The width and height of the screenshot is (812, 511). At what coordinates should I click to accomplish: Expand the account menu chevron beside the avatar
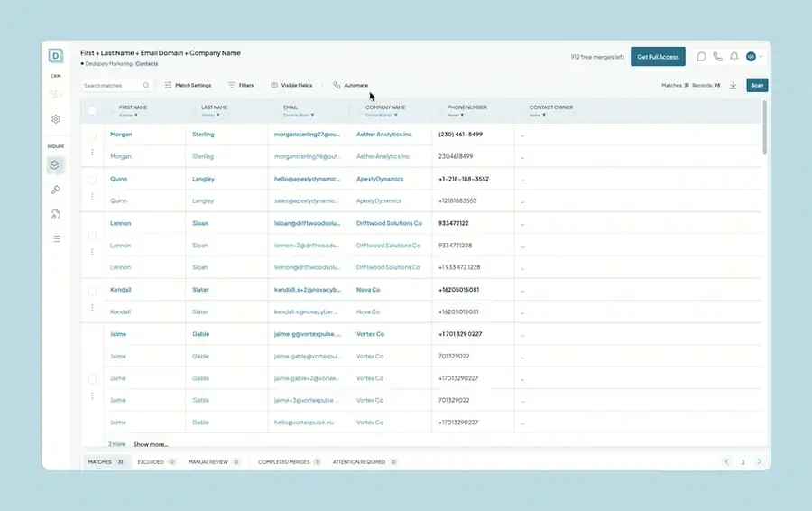click(761, 57)
